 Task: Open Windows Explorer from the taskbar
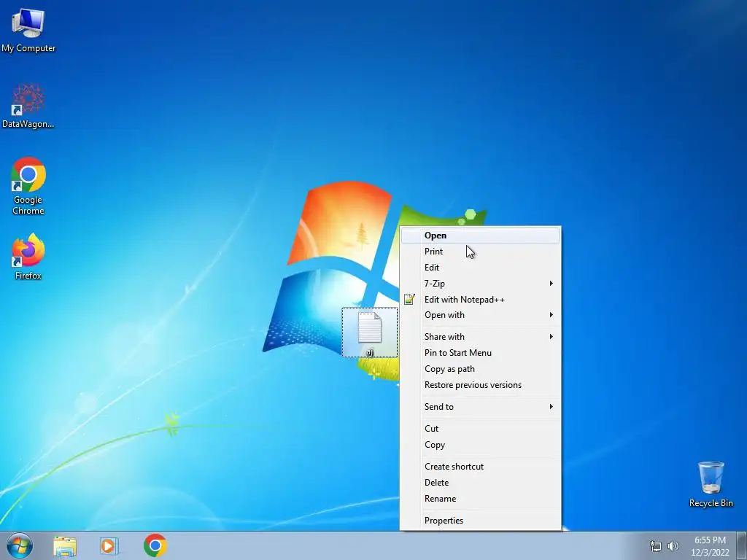65,546
